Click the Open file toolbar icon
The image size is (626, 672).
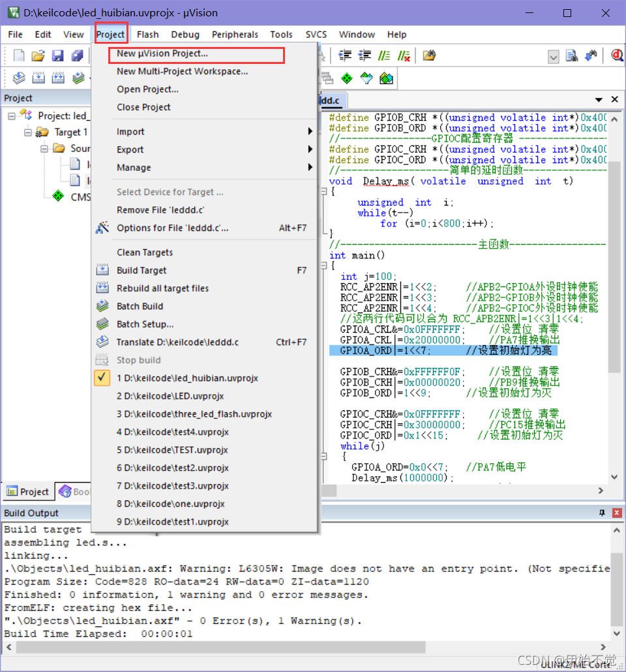38,55
